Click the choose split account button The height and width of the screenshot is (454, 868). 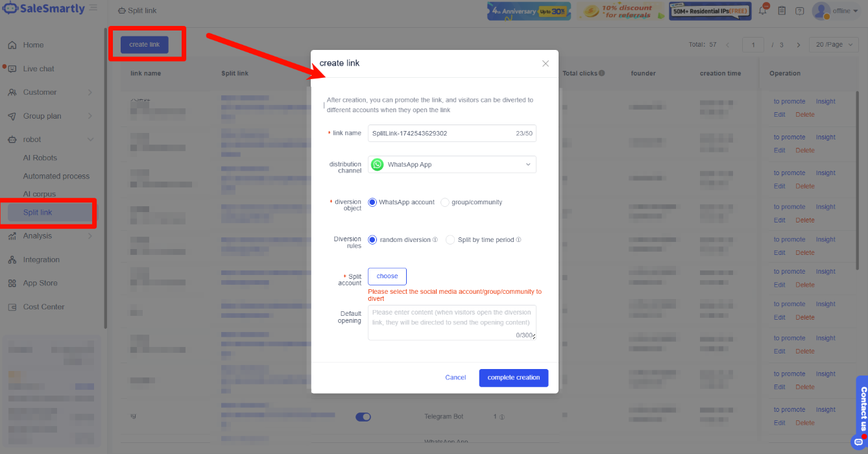pyautogui.click(x=387, y=276)
